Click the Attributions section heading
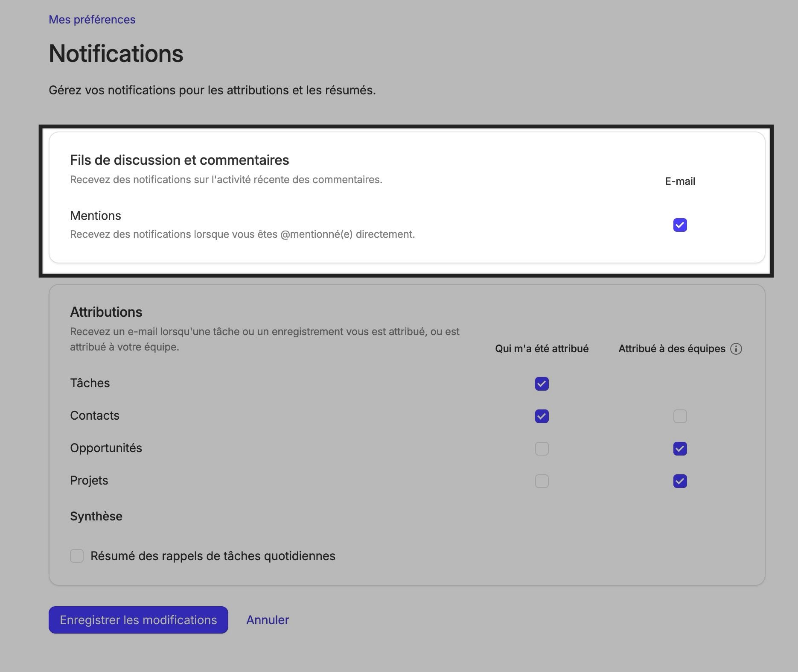This screenshot has width=798, height=672. [106, 312]
